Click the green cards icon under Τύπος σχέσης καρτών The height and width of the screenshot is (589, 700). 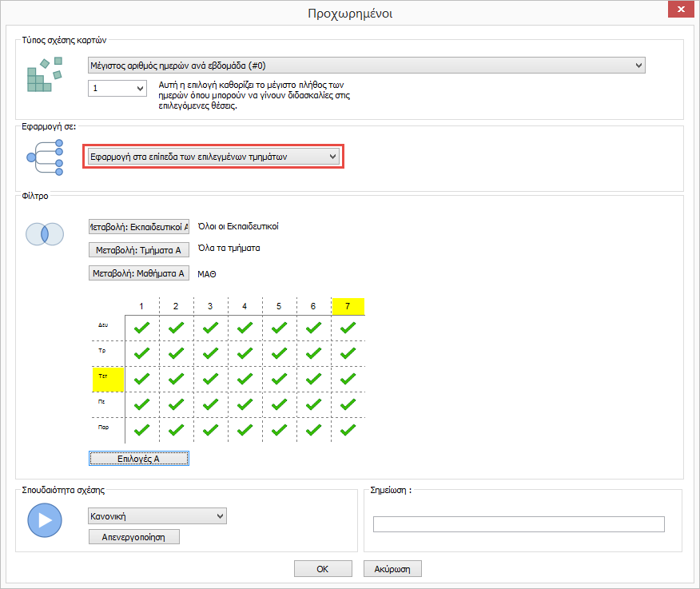click(x=45, y=77)
